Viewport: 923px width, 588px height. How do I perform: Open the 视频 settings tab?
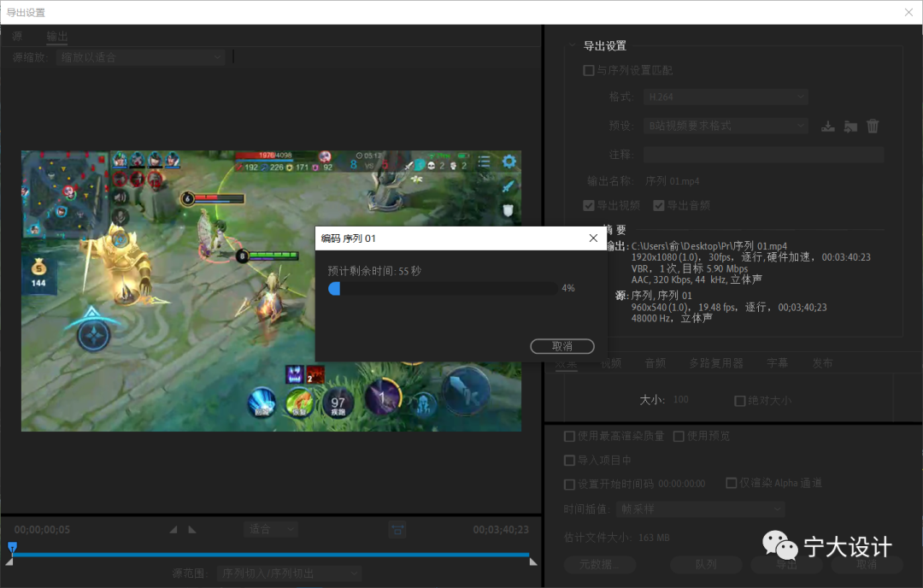pos(611,363)
